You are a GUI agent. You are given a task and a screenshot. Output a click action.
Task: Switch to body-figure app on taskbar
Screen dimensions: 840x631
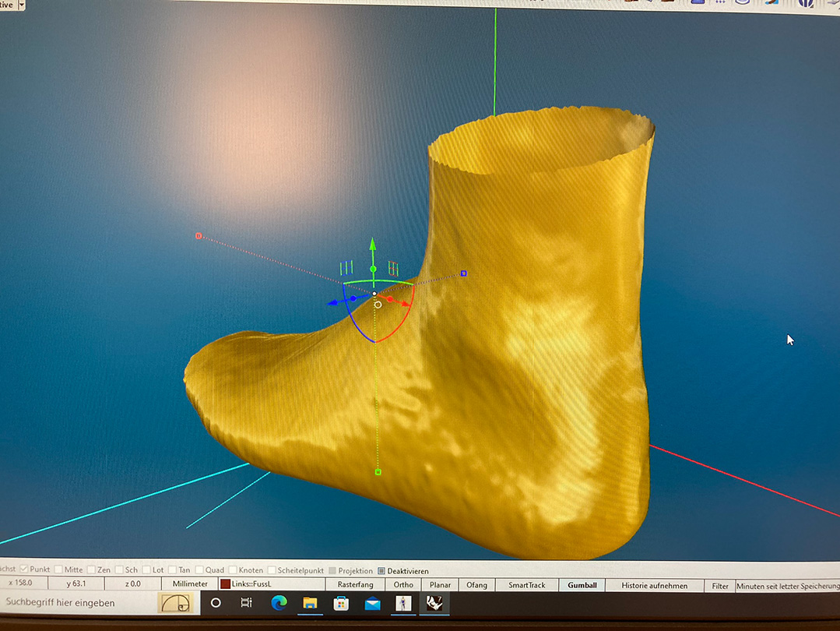402,605
